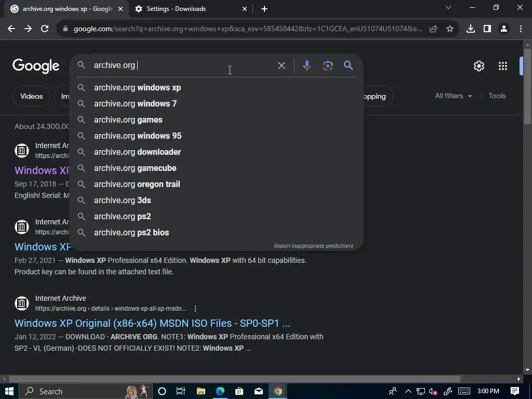Start voice search with microphone
Image resolution: width=532 pixels, height=399 pixels.
pos(307,65)
